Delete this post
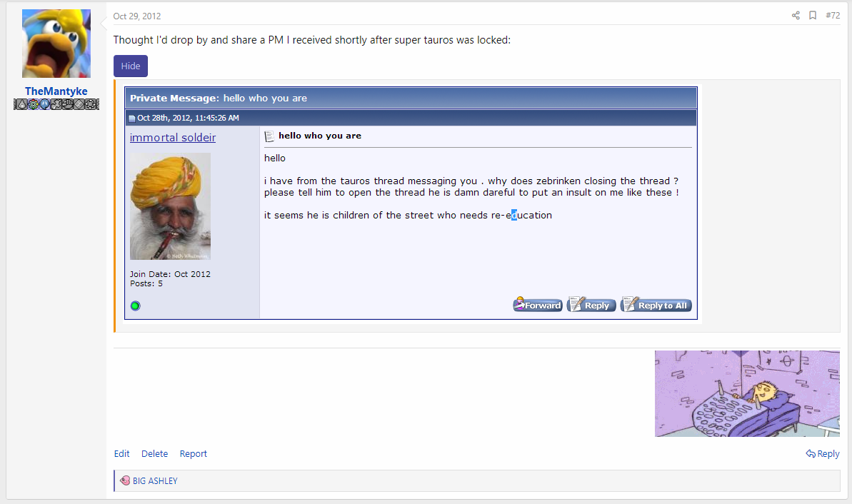Screen dimensions: 852x504 click(x=154, y=453)
